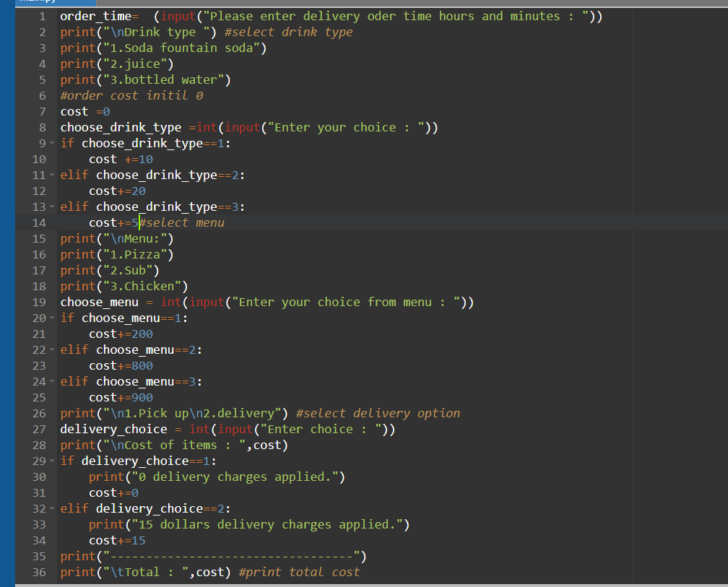Collapse the if choose_drink_type==1 code block
The height and width of the screenshot is (587, 728).
click(x=53, y=143)
